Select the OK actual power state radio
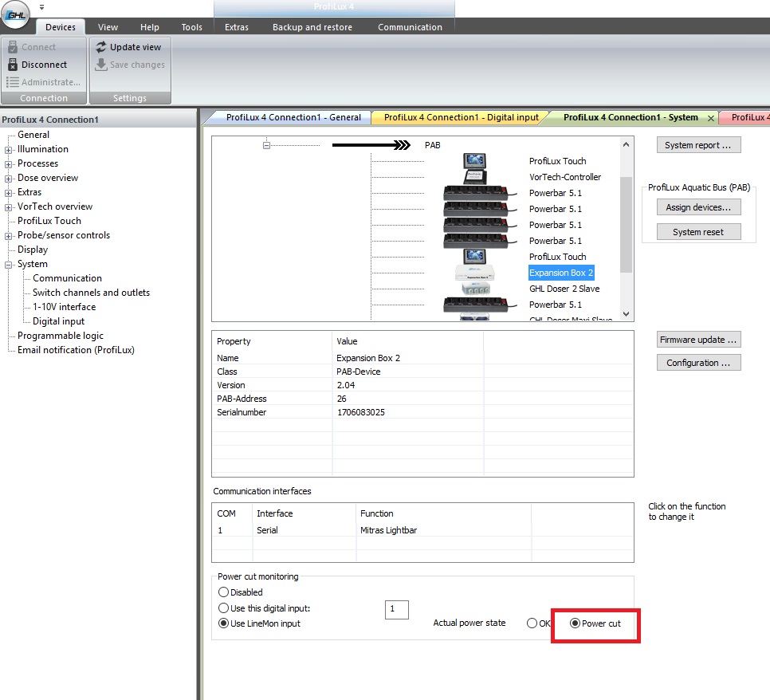770x700 pixels. tap(532, 623)
